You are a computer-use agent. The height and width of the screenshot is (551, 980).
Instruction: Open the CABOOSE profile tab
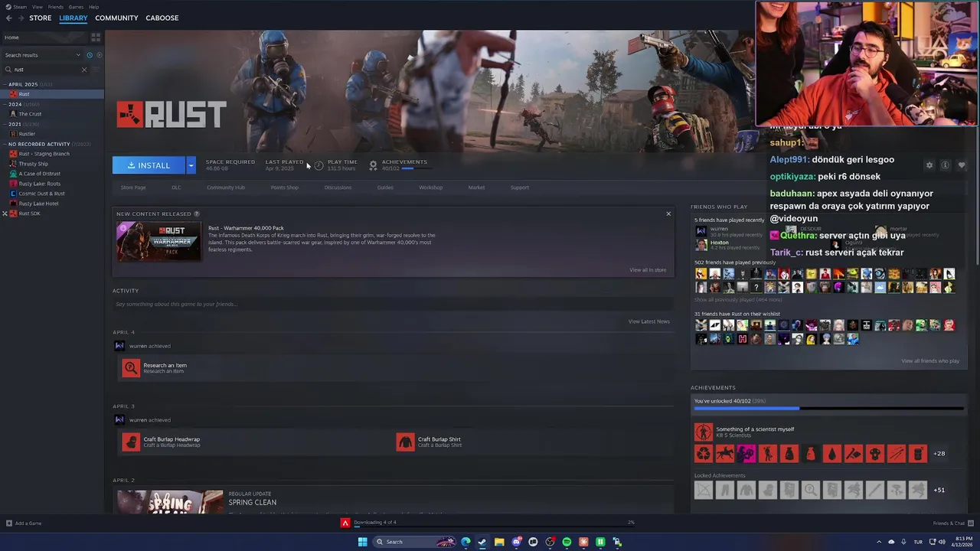tap(162, 18)
